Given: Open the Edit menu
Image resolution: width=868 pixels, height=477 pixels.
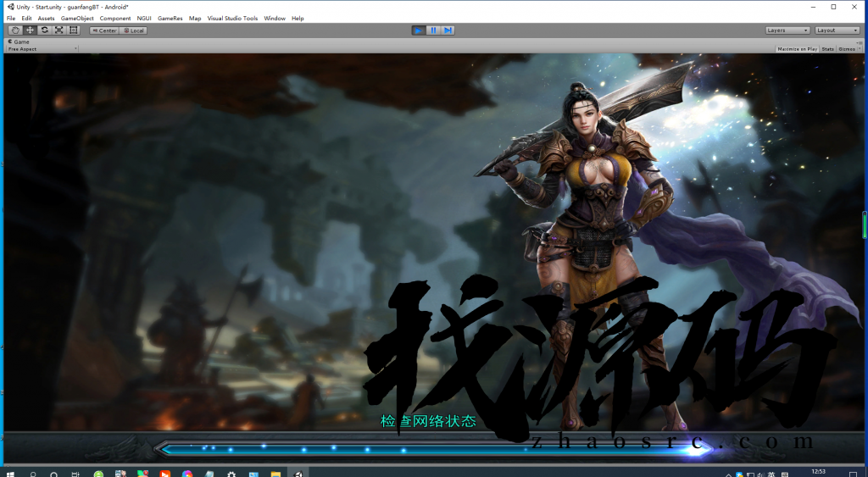Looking at the screenshot, I should [26, 19].
